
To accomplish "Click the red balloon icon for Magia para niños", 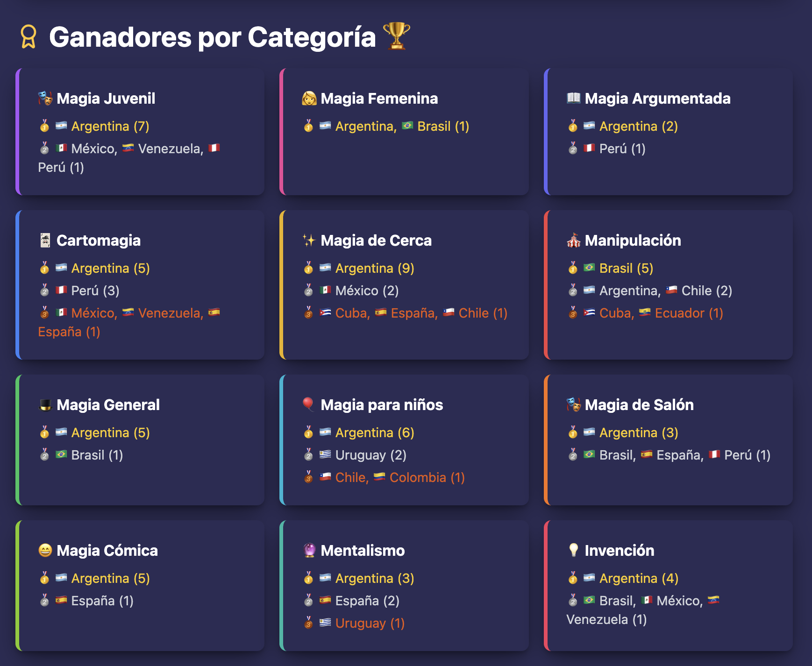I will click(x=308, y=404).
